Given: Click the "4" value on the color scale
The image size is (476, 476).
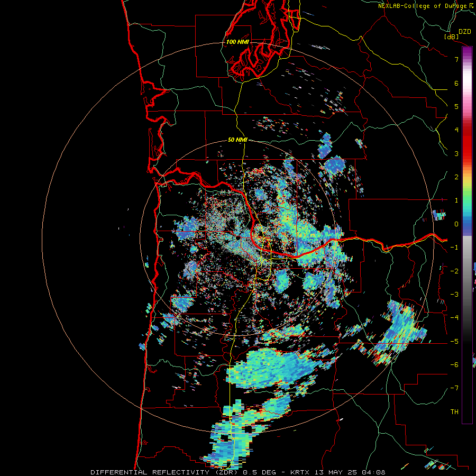Looking at the screenshot, I should pyautogui.click(x=456, y=130).
